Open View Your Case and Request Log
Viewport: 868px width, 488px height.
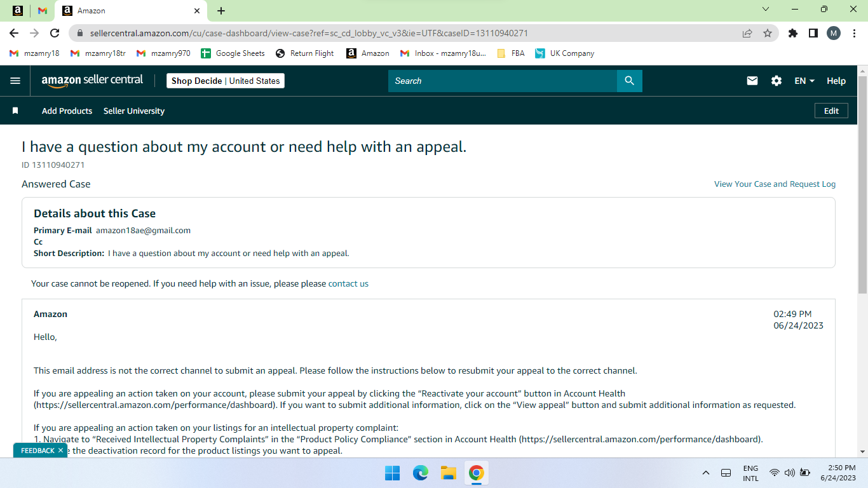(775, 184)
